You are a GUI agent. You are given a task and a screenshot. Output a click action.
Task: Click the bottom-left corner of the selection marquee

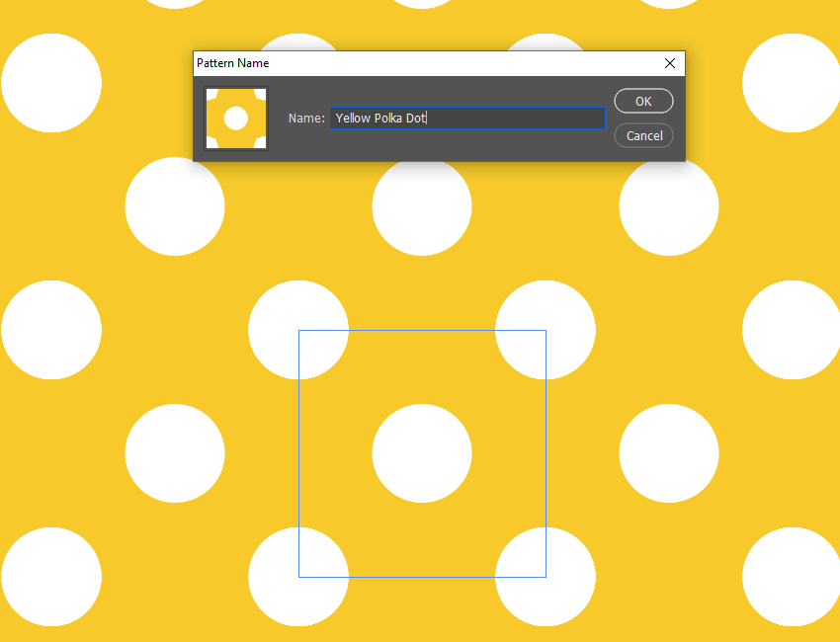[299, 577]
